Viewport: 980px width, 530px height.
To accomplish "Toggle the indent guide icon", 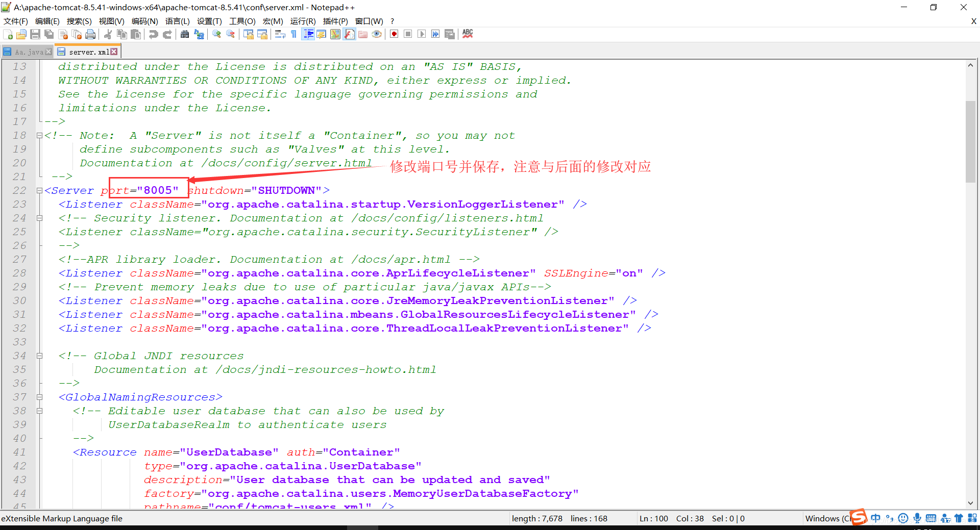I will pos(308,34).
